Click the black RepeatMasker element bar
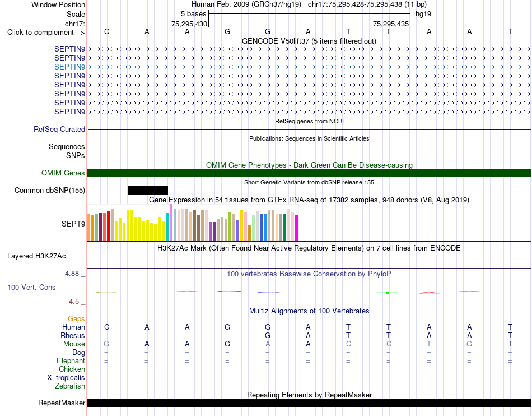532x416 pixels. tap(309, 403)
